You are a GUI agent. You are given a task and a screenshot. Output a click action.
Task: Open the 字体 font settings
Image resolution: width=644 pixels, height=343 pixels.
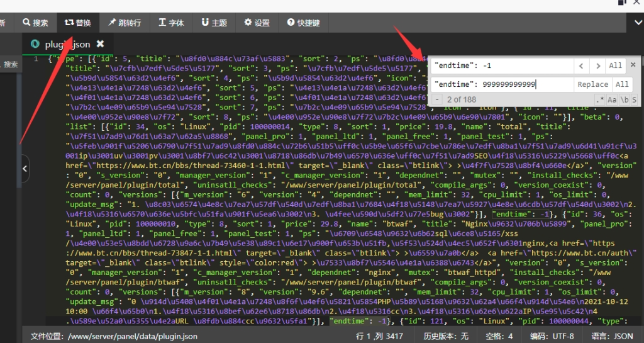point(171,23)
